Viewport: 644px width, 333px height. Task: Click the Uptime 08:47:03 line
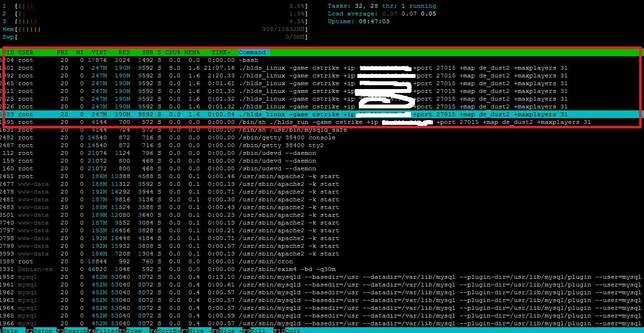coord(359,21)
